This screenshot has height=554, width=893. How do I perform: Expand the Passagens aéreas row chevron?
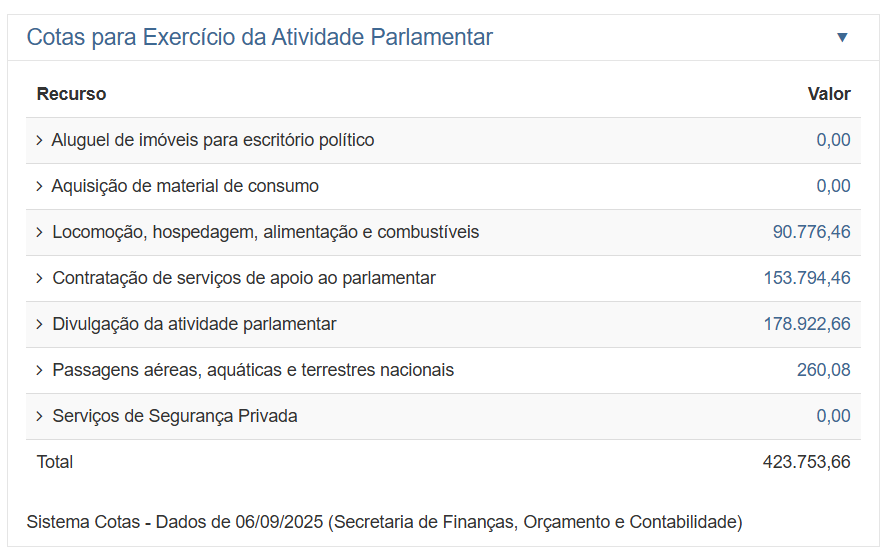click(x=40, y=370)
